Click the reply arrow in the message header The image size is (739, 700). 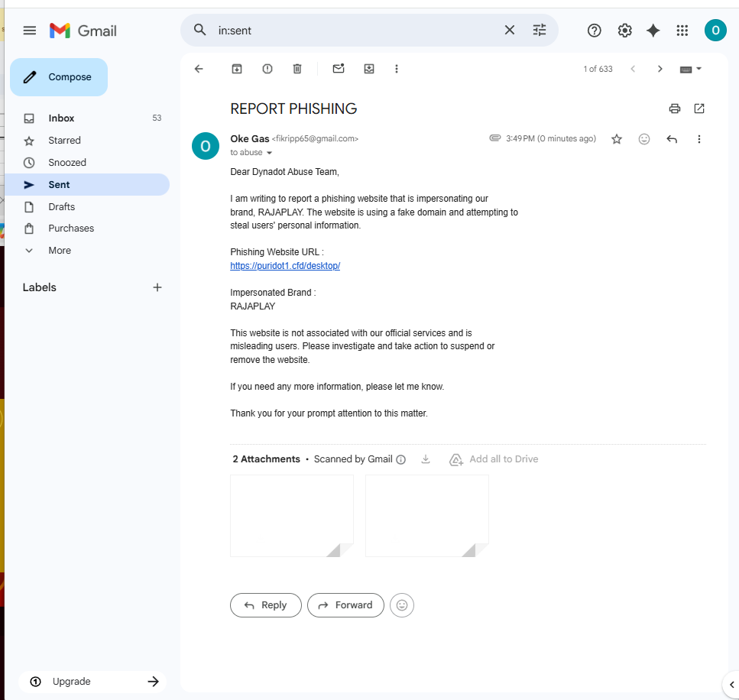[x=672, y=139]
